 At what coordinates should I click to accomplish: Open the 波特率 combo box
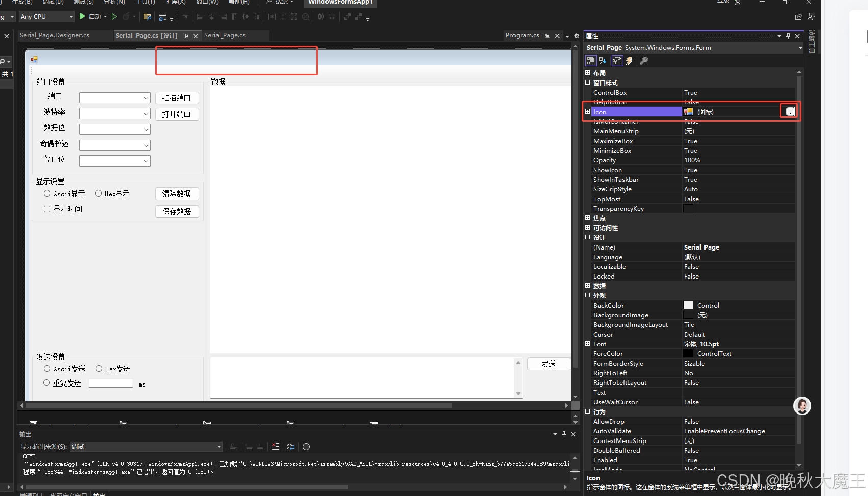[115, 114]
